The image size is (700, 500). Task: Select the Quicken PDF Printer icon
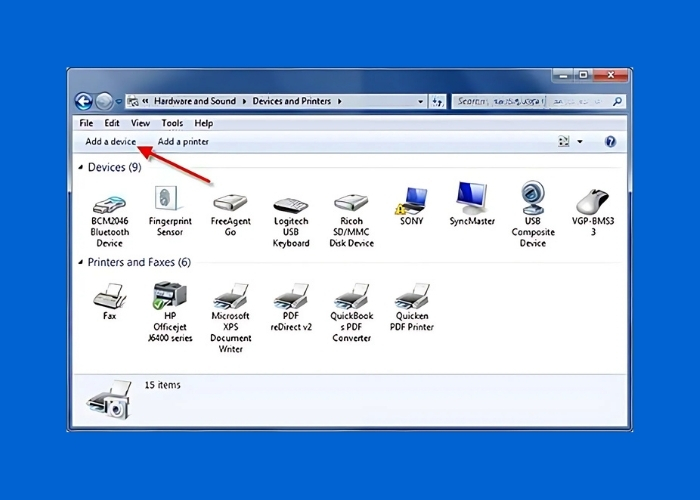point(411,296)
